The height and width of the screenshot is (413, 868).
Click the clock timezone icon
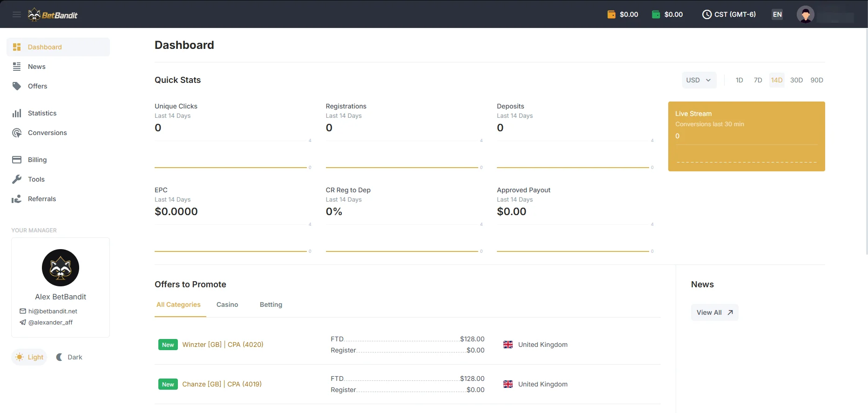[707, 14]
